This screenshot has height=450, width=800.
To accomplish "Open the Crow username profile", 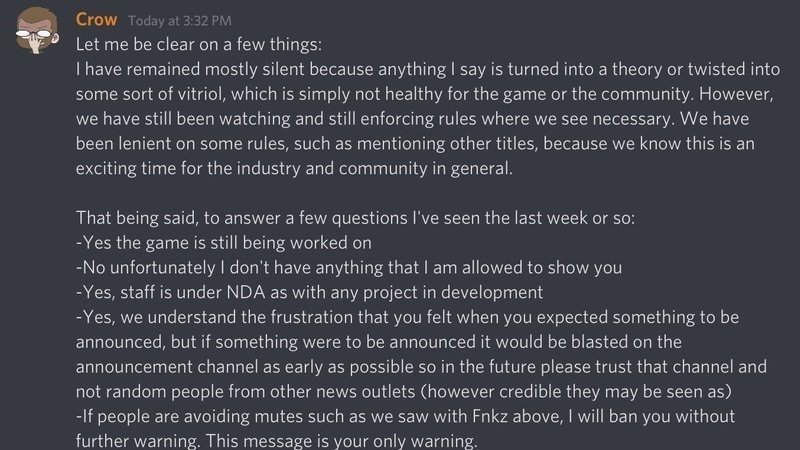I will (99, 20).
